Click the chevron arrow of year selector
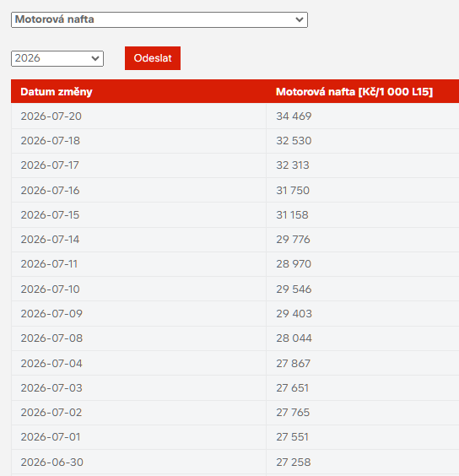Screen dimensions: 459x476 click(95, 58)
